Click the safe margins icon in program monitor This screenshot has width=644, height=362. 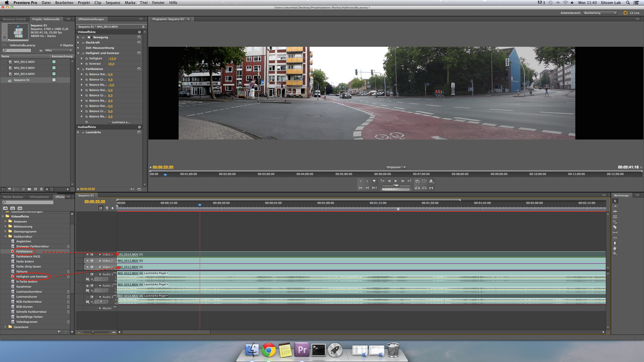click(x=424, y=181)
